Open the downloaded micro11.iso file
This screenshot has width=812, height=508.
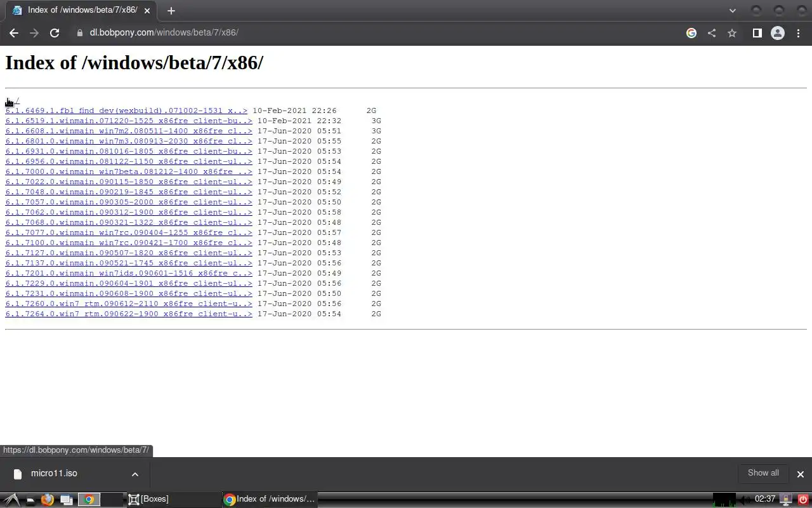[54, 473]
